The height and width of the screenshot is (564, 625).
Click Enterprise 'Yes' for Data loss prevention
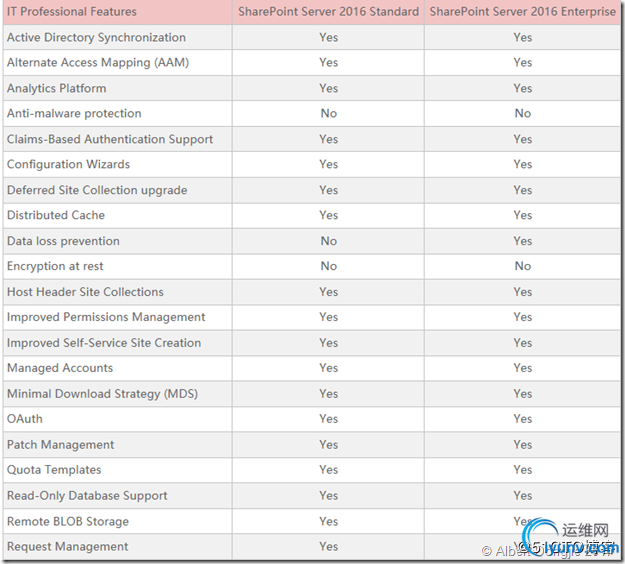tap(523, 241)
